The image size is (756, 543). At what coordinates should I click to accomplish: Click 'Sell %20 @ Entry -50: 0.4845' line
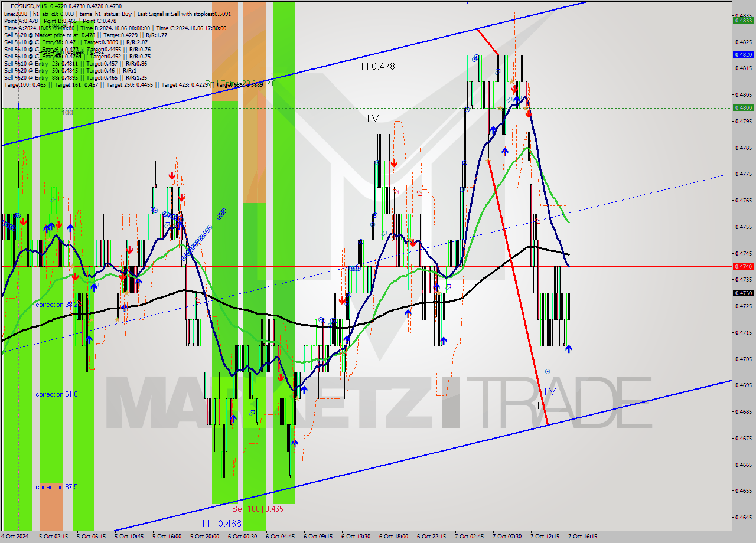tap(69, 70)
